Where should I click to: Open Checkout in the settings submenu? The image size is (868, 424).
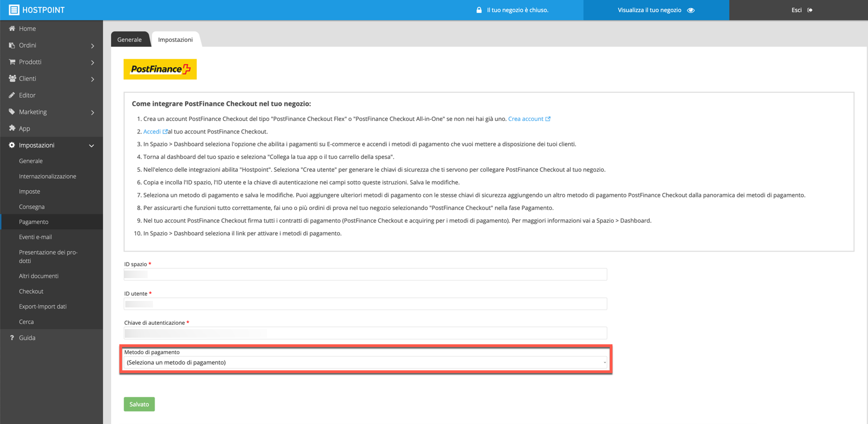click(x=31, y=291)
